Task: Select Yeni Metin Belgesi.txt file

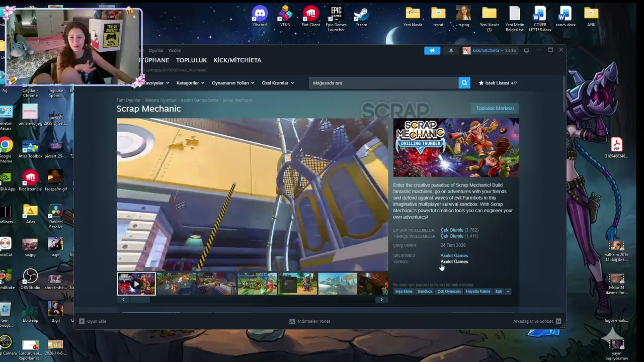Action: 515,19
